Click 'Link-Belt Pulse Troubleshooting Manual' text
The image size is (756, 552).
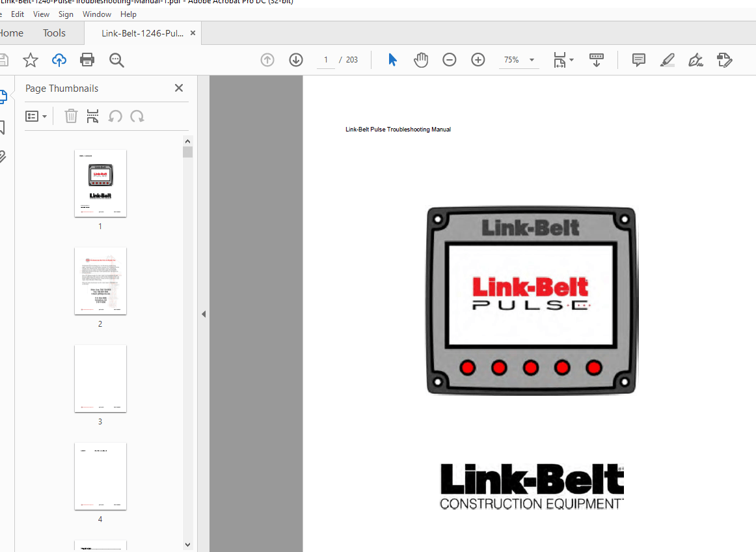tap(398, 130)
